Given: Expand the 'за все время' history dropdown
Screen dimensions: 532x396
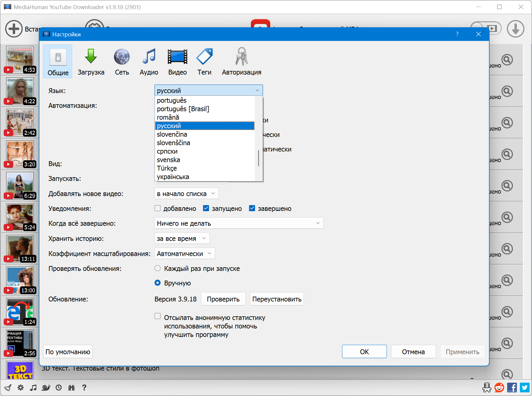Looking at the screenshot, I should coord(182,238).
